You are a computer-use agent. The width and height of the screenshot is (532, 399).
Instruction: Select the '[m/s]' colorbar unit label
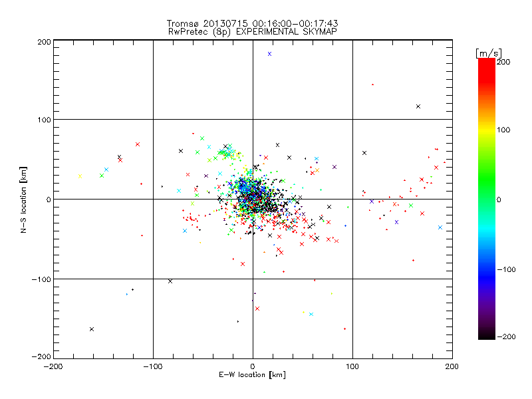489,53
